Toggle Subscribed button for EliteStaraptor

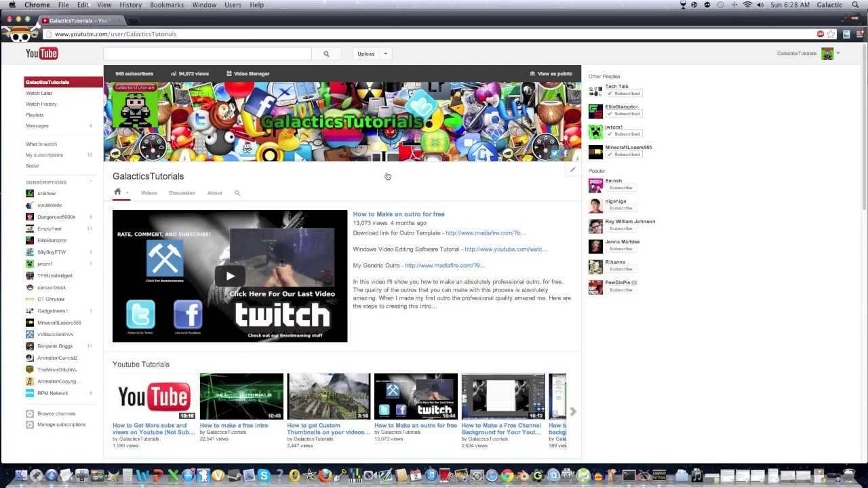tap(624, 114)
